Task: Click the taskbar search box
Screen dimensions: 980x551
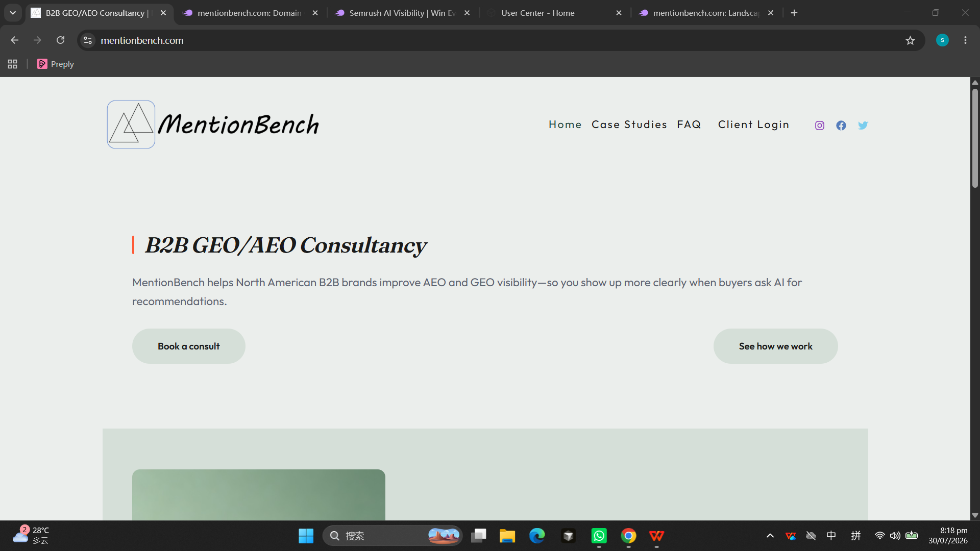Action: coord(392,536)
